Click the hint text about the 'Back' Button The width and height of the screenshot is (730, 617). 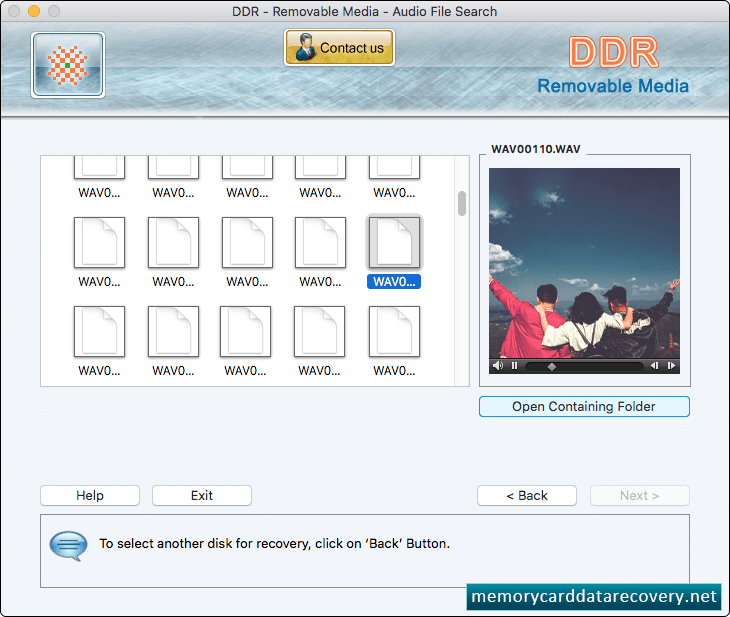275,543
